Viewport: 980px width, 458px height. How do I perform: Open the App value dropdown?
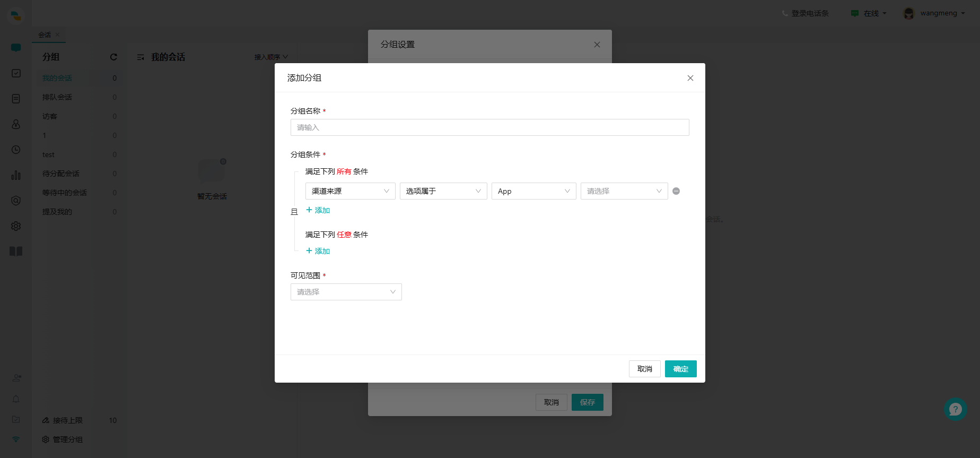[534, 191]
